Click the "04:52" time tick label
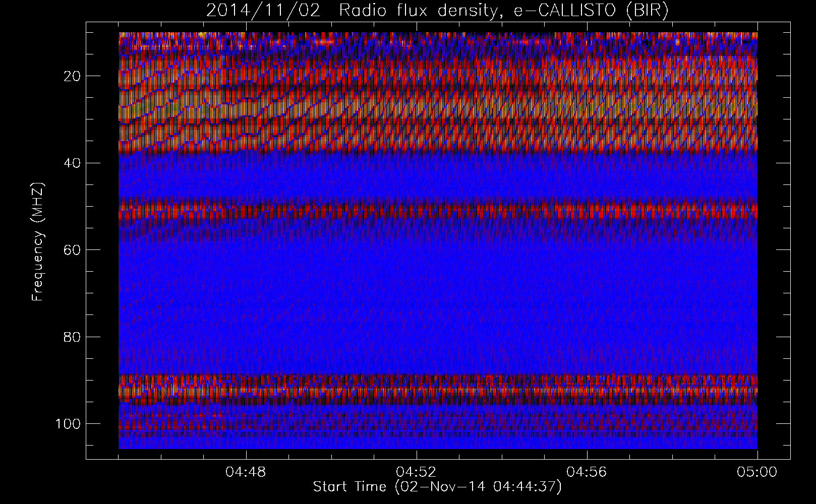816x504 pixels. click(417, 472)
